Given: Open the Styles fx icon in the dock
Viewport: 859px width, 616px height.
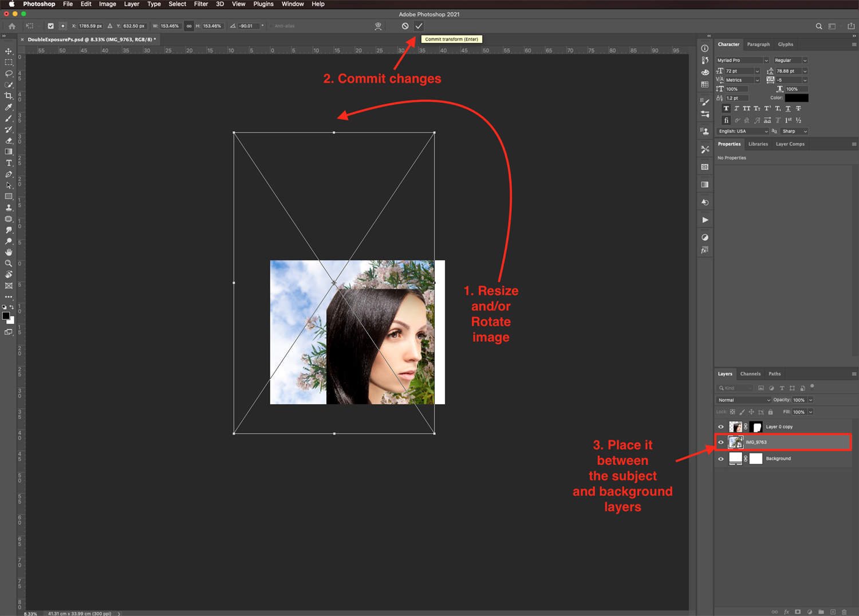Looking at the screenshot, I should tap(705, 250).
